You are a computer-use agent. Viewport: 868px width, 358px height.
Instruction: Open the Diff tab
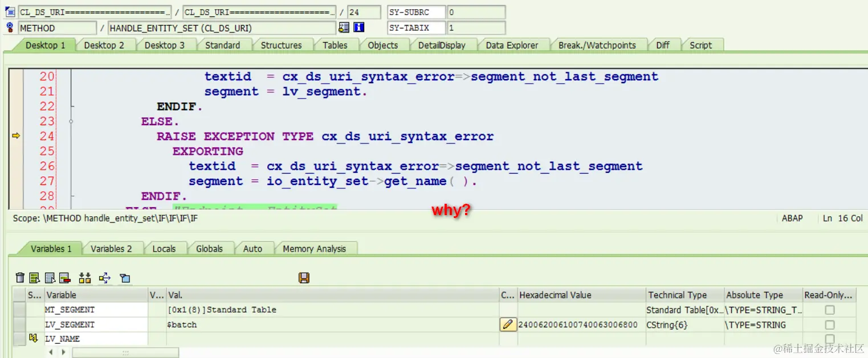[x=662, y=45]
